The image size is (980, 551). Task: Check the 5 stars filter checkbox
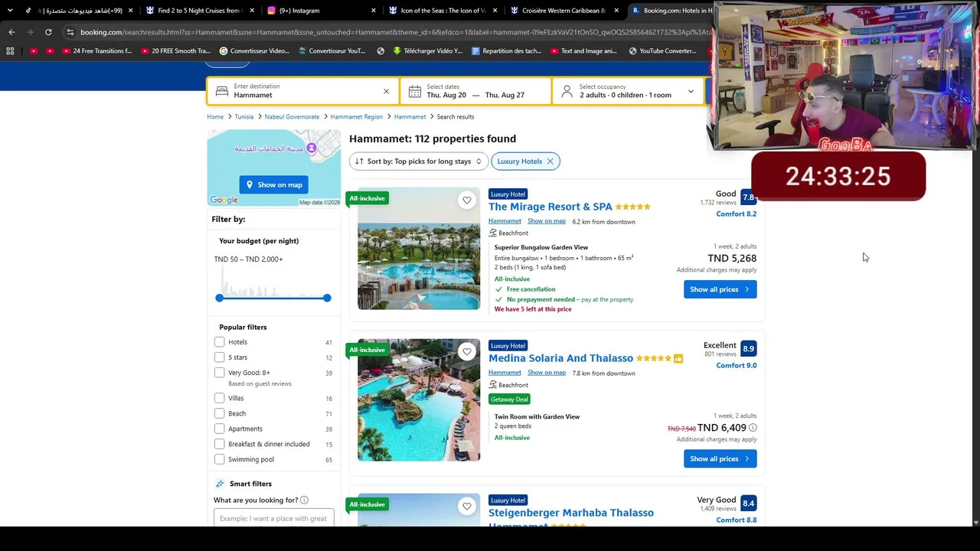[x=220, y=357]
